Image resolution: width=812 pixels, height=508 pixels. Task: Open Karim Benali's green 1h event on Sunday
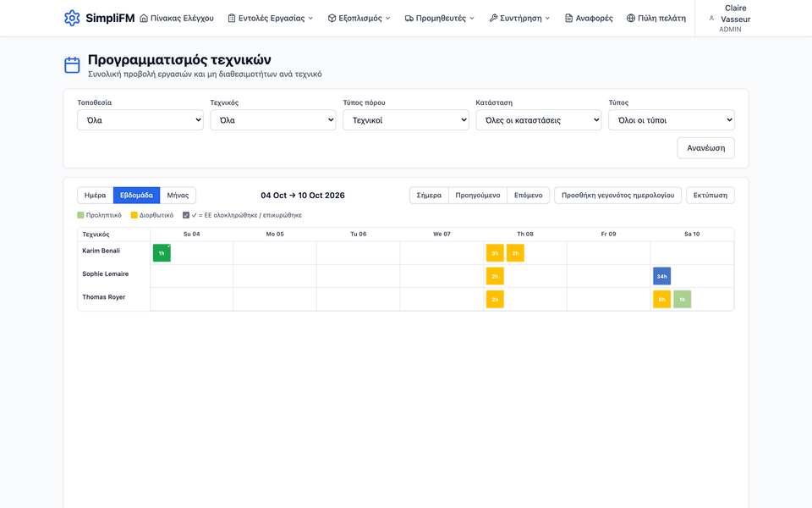coord(162,253)
